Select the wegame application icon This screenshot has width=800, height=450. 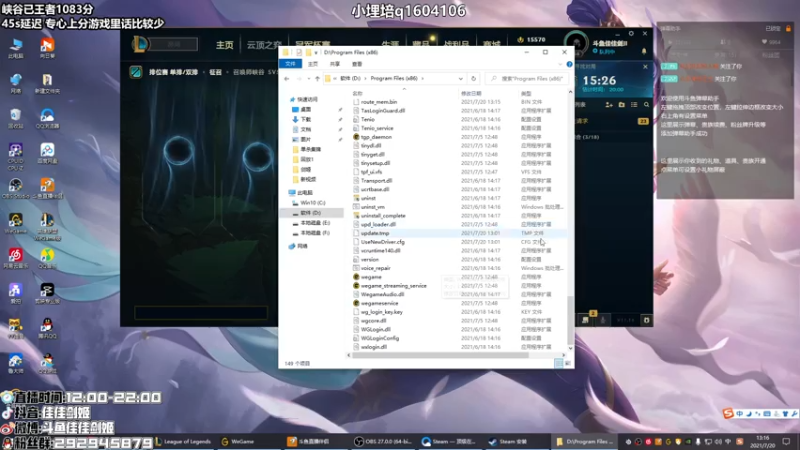pos(356,277)
